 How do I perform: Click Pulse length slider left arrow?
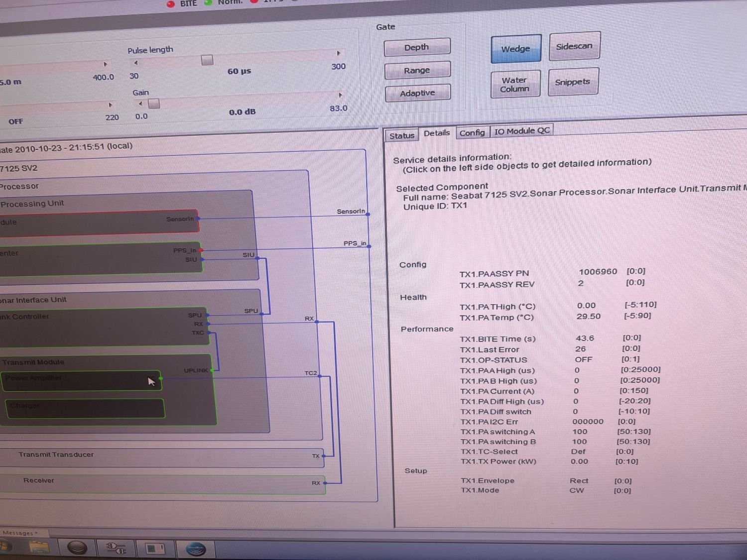pos(135,63)
